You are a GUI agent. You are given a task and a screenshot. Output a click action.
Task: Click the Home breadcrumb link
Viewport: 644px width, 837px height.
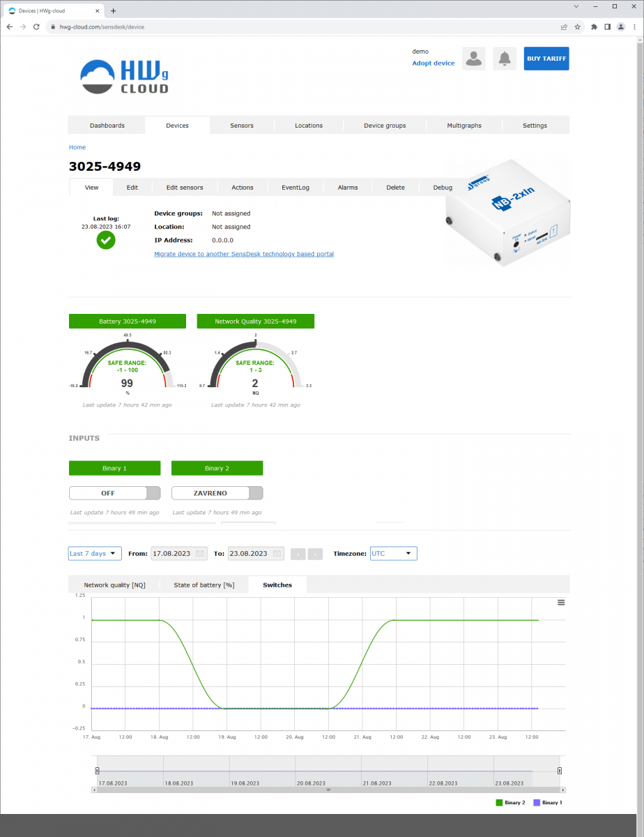77,147
